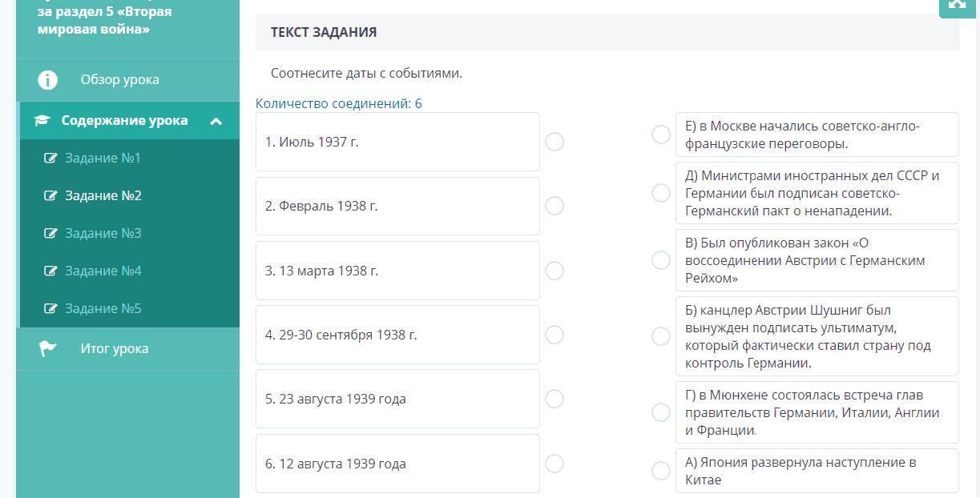The height and width of the screenshot is (498, 980).
Task: Click the info icon beside Обзор урока
Action: click(47, 80)
